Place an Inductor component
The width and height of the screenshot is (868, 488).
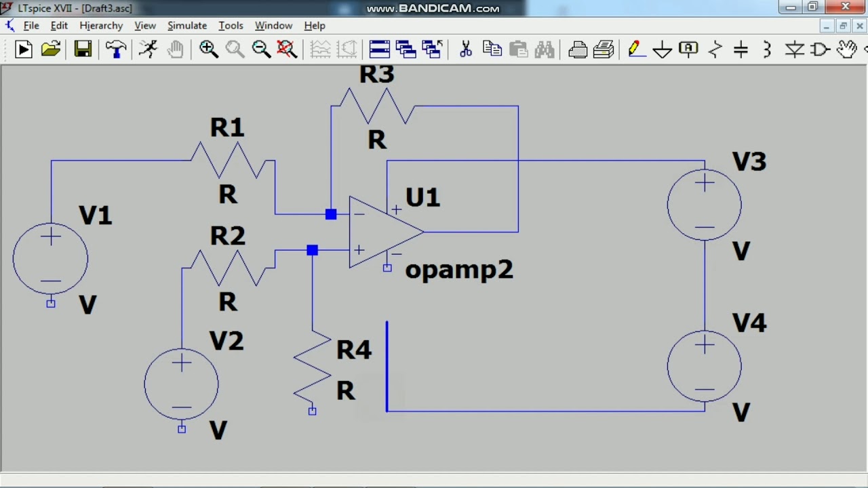[767, 49]
